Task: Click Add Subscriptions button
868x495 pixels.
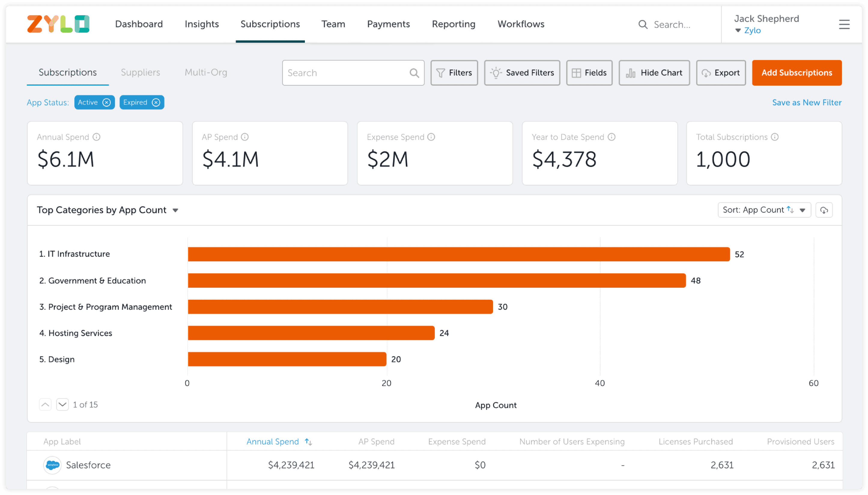Action: pyautogui.click(x=796, y=73)
